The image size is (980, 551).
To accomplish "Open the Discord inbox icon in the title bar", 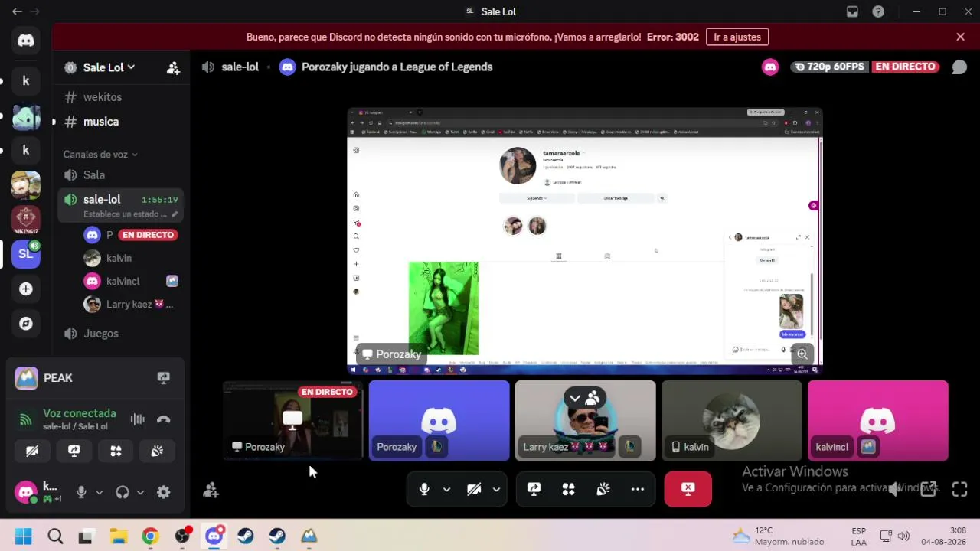I will pos(852,11).
